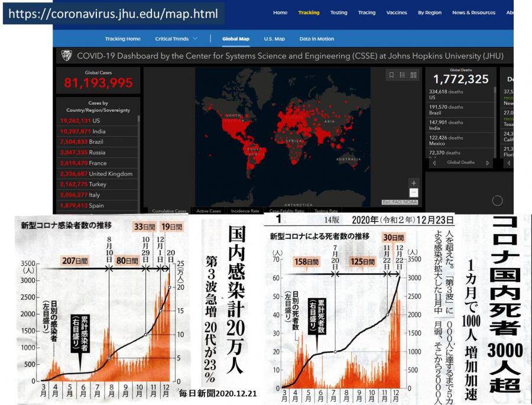Zoom in on the map with plus

[414, 183]
